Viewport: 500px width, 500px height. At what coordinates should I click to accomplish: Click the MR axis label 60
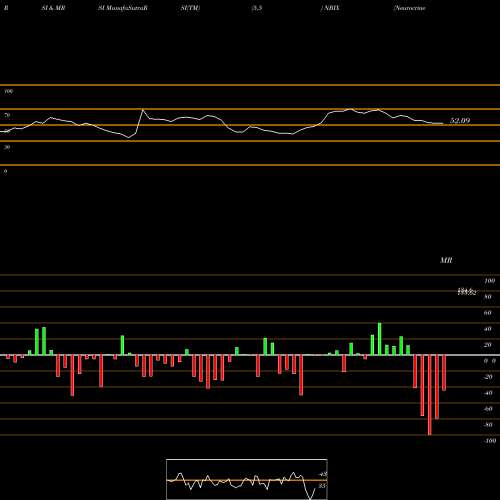pyautogui.click(x=487, y=313)
